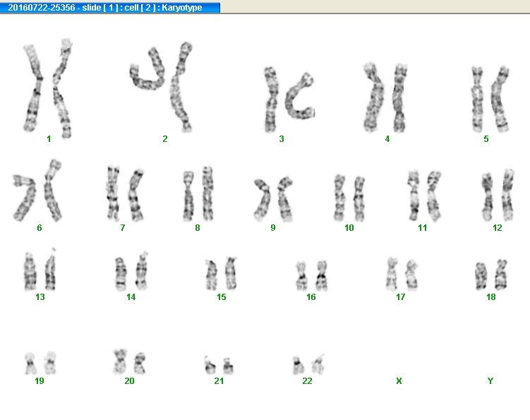Select the chromosome 19 pair
Image resolution: width=530 pixels, height=420 pixels.
40,364
